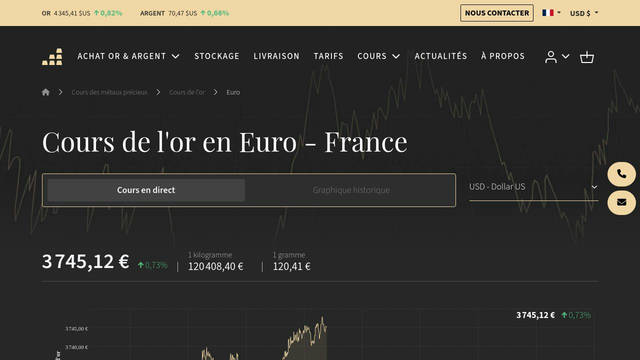Viewport: 640px width, 360px height.
Task: Switch to the Graphique historique tab
Action: click(x=351, y=190)
